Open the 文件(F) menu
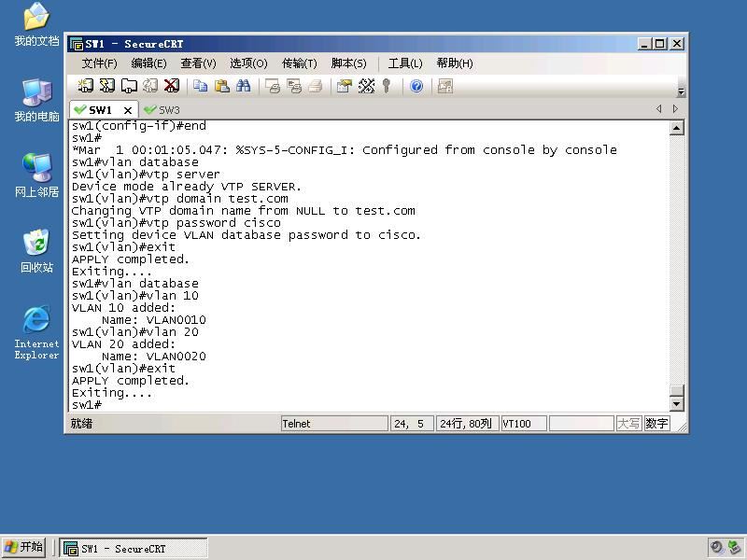This screenshot has height=560, width=747. [x=100, y=63]
